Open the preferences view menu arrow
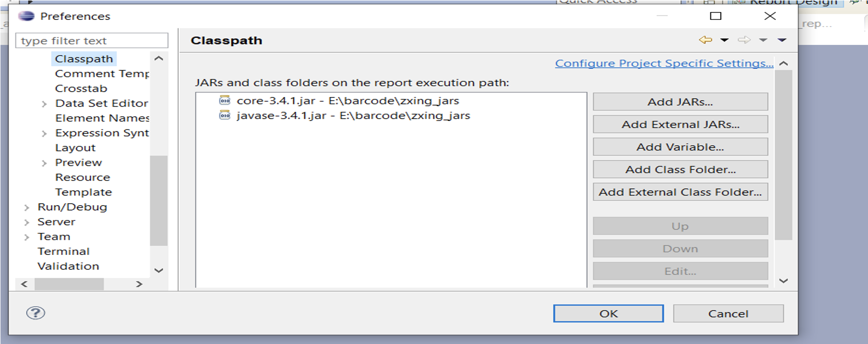868x344 pixels. tap(782, 40)
